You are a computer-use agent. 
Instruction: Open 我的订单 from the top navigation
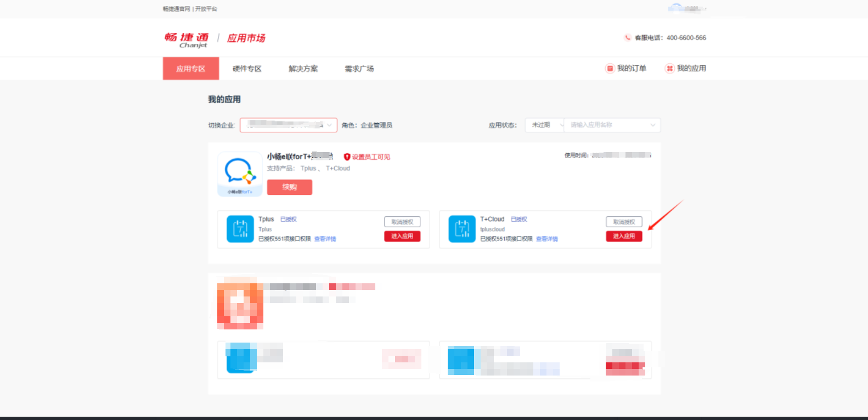pos(625,69)
